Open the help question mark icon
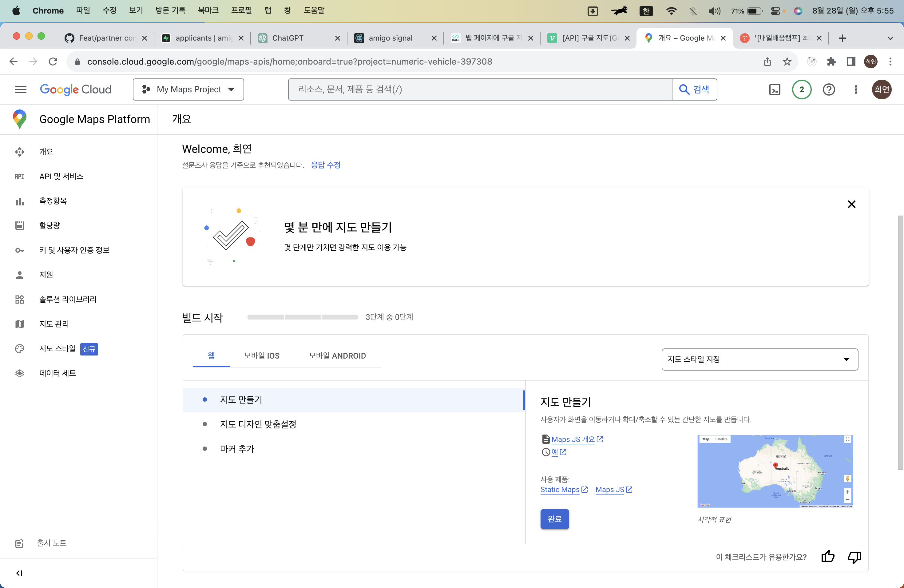 coord(829,89)
